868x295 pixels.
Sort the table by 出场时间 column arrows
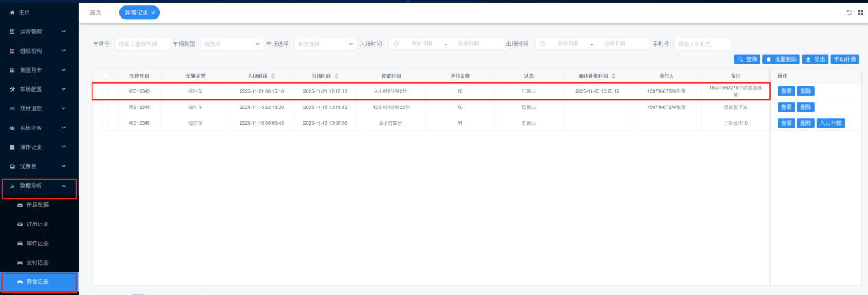(337, 75)
